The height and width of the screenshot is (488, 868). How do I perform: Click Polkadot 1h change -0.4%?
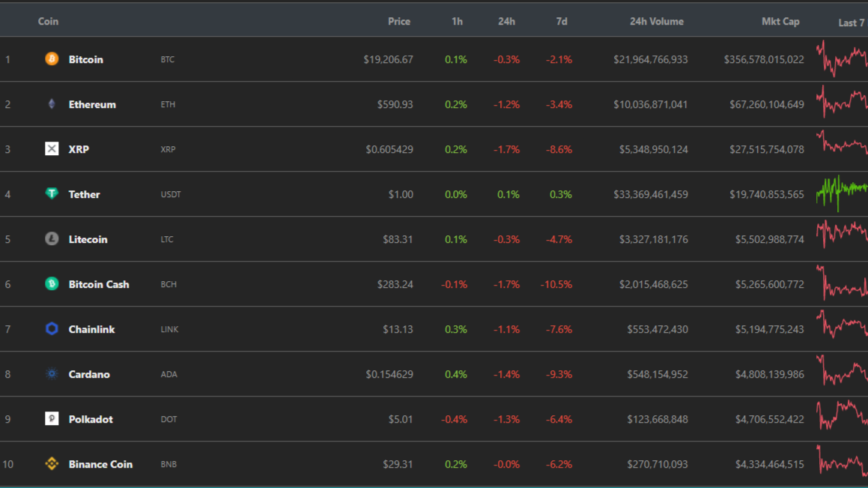tap(454, 419)
